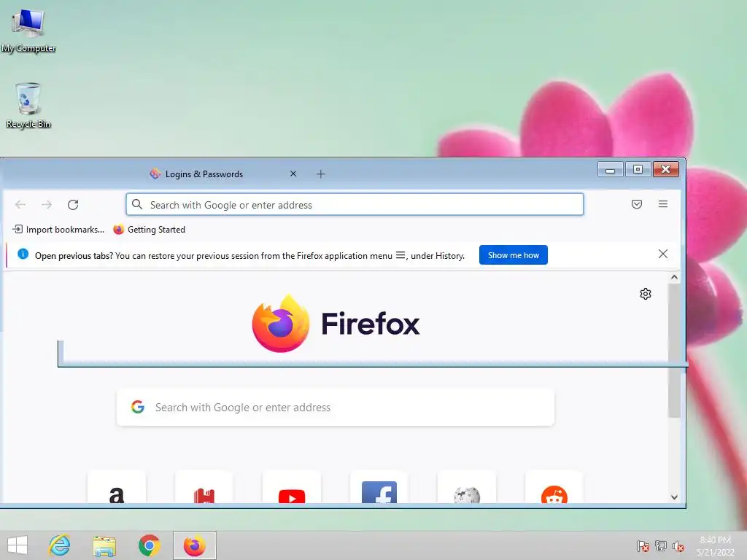The image size is (747, 560).
Task: Open the red hotel shortcut tile
Action: click(x=204, y=488)
